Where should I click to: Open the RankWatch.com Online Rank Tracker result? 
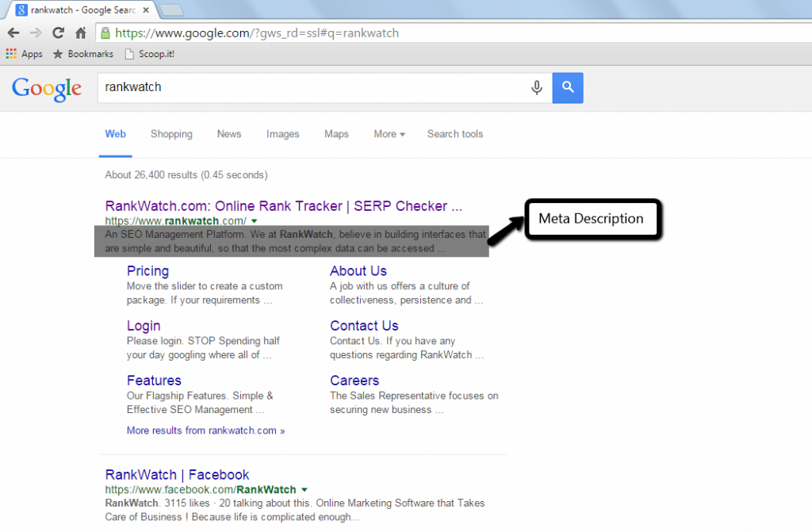click(x=284, y=206)
